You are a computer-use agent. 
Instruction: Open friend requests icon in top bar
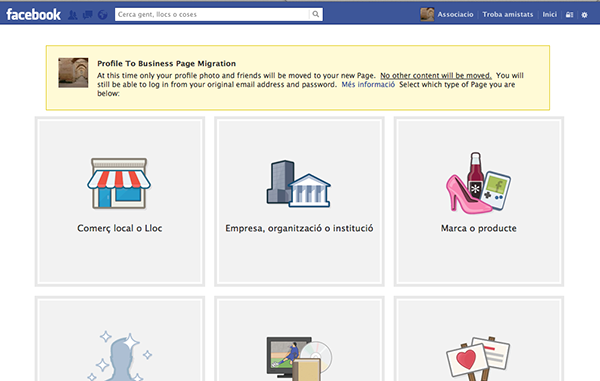point(73,15)
